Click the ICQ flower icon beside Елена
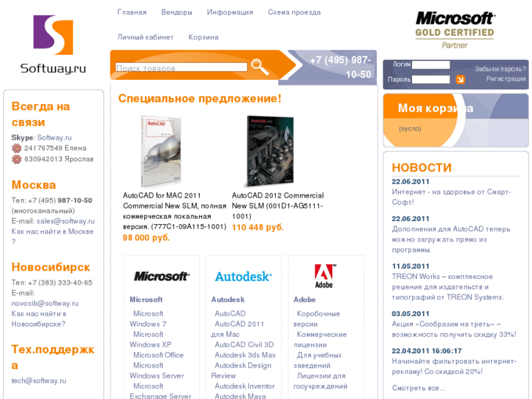Screen dimensions: 532x399 (x=17, y=149)
